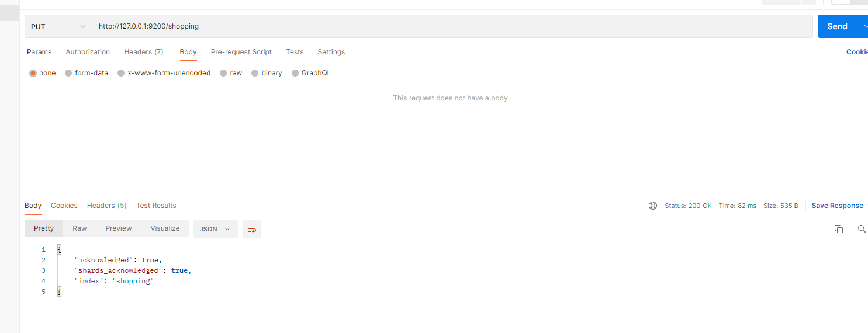This screenshot has height=333, width=868.
Task: Click the wrap lines icon in response toolbar
Action: 252,229
